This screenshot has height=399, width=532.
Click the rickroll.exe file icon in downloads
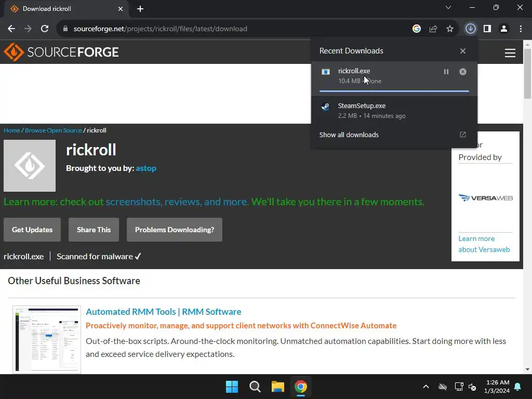tap(326, 72)
